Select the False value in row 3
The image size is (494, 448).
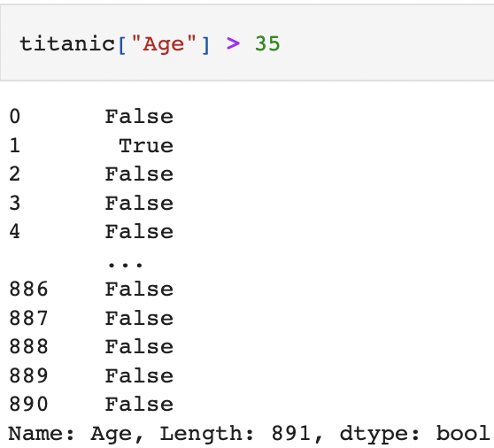(x=139, y=204)
